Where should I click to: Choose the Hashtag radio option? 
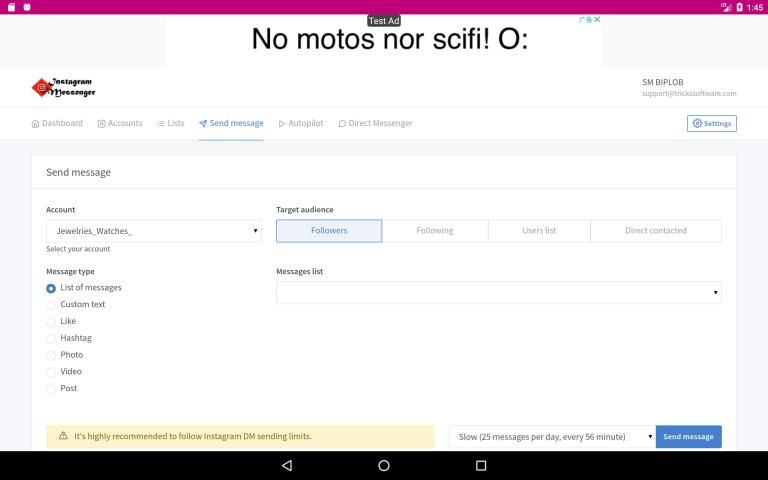pyautogui.click(x=51, y=339)
